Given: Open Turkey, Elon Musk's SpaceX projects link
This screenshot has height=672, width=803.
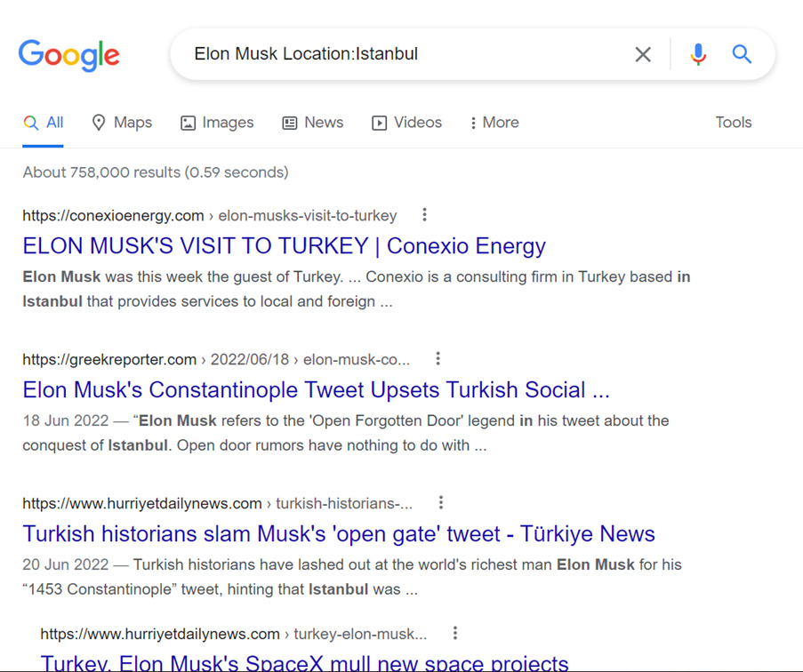Looking at the screenshot, I should tap(304, 662).
